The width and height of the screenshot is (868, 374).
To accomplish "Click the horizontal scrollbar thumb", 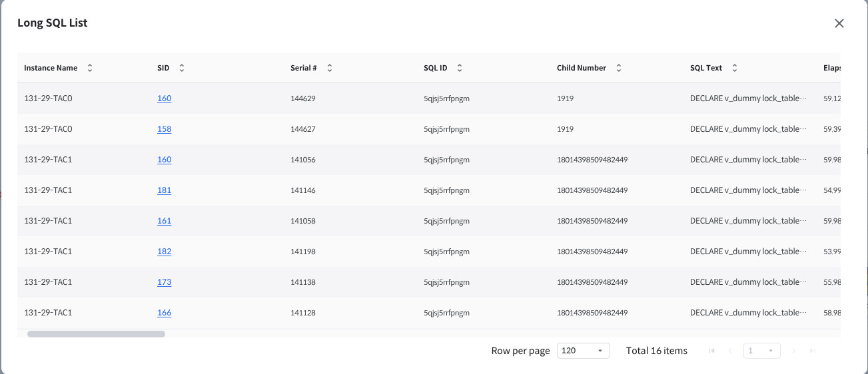I will (x=96, y=334).
